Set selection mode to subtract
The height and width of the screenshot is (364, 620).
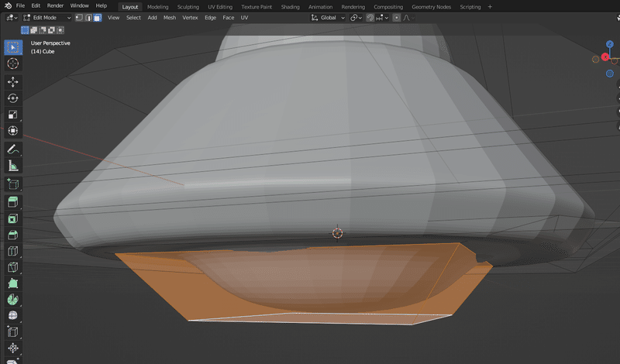click(x=43, y=30)
